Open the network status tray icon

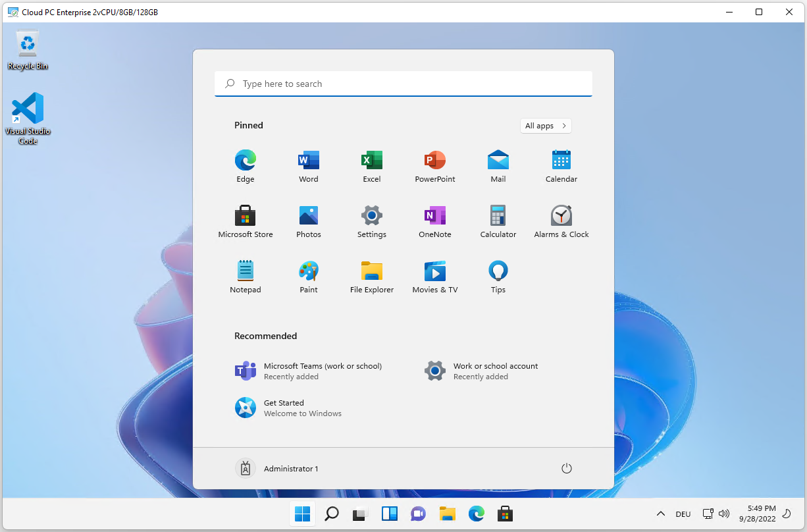tap(708, 514)
